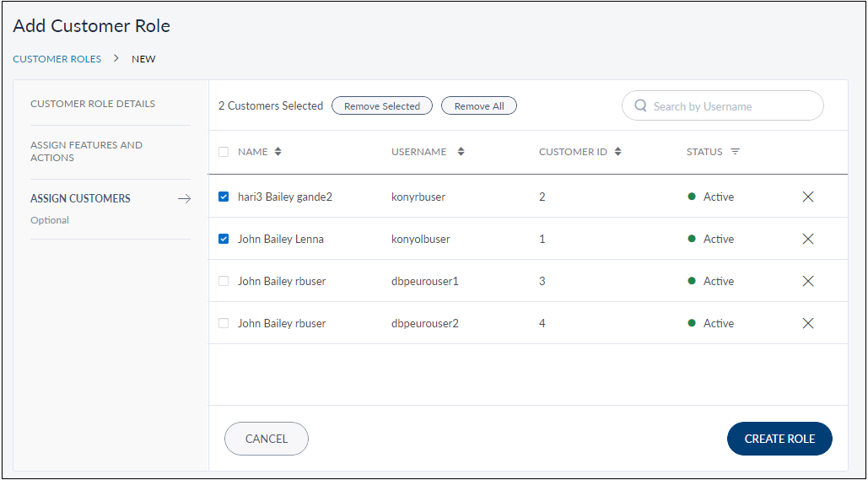Click the Create Role button

[x=779, y=439]
